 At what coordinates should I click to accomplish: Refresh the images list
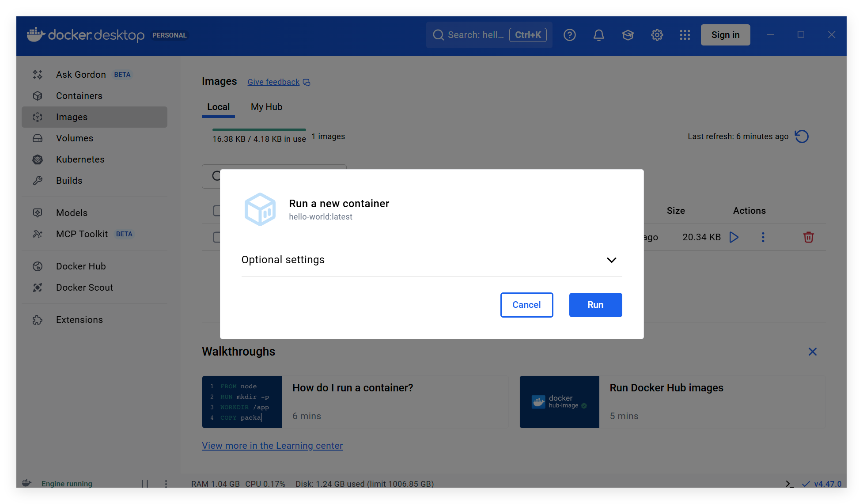coord(802,136)
